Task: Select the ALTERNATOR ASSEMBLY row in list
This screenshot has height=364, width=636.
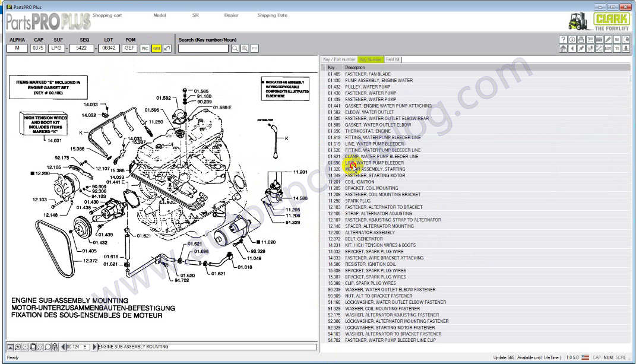Action: [x=370, y=232]
